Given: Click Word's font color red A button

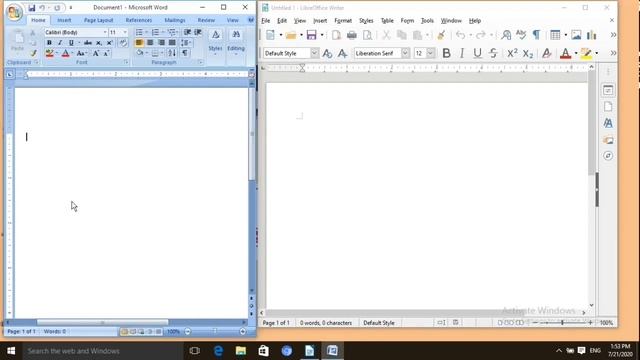Looking at the screenshot, I should pos(65,53).
